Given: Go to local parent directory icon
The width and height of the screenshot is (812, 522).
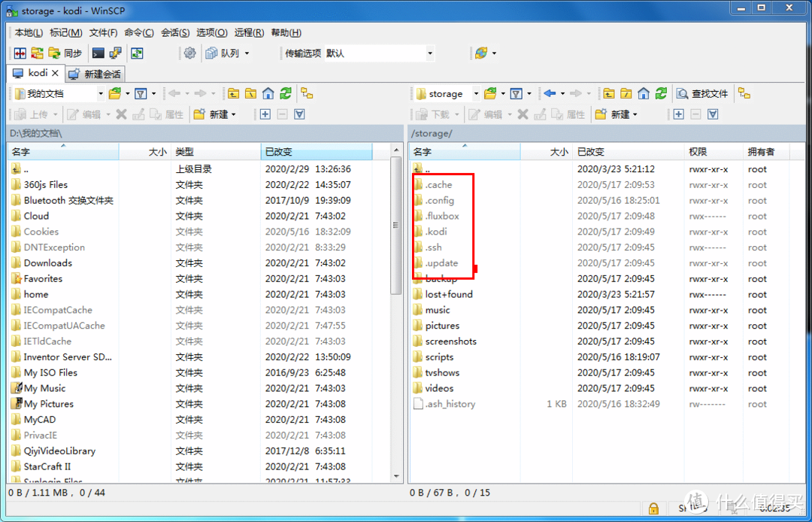Looking at the screenshot, I should pyautogui.click(x=234, y=94).
